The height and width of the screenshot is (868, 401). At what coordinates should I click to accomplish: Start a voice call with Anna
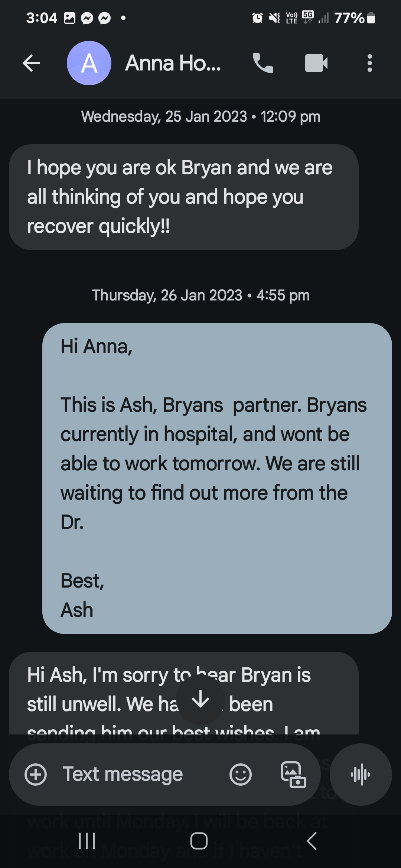[x=263, y=63]
